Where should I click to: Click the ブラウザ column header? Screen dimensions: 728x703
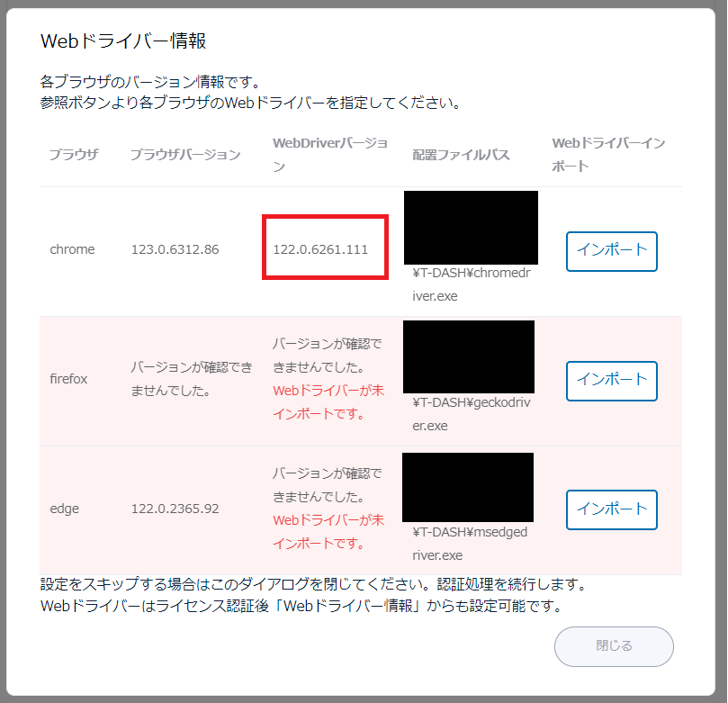click(74, 154)
